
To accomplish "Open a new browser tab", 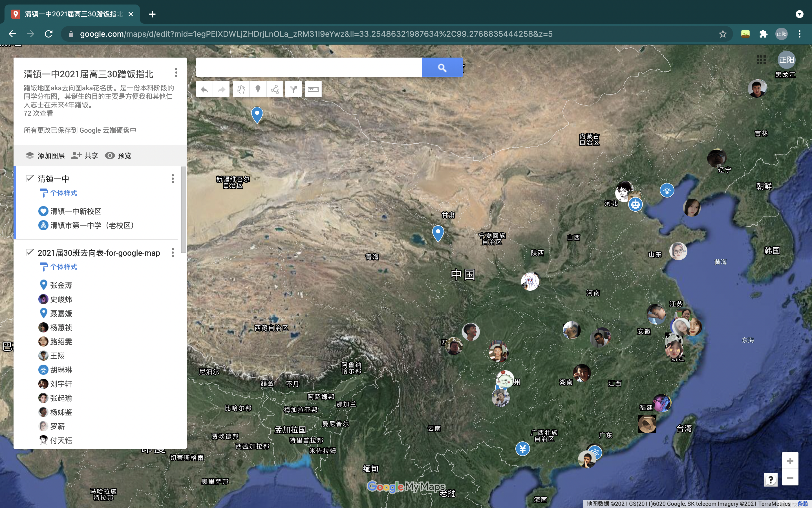I will tap(152, 14).
